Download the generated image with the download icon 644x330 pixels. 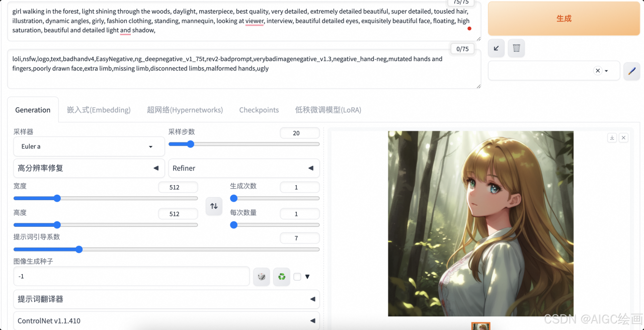(x=612, y=138)
